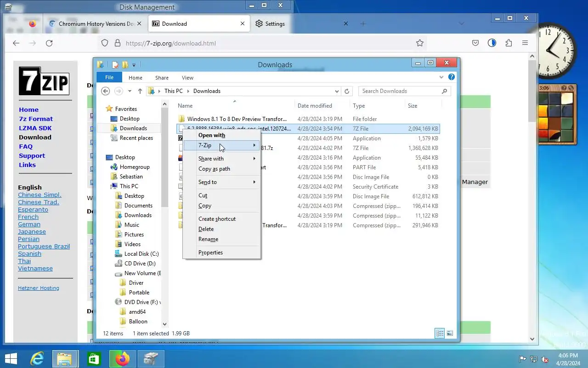Image resolution: width=588 pixels, height=368 pixels.
Task: Open Windows Store taskbar icon
Action: pyautogui.click(x=94, y=359)
